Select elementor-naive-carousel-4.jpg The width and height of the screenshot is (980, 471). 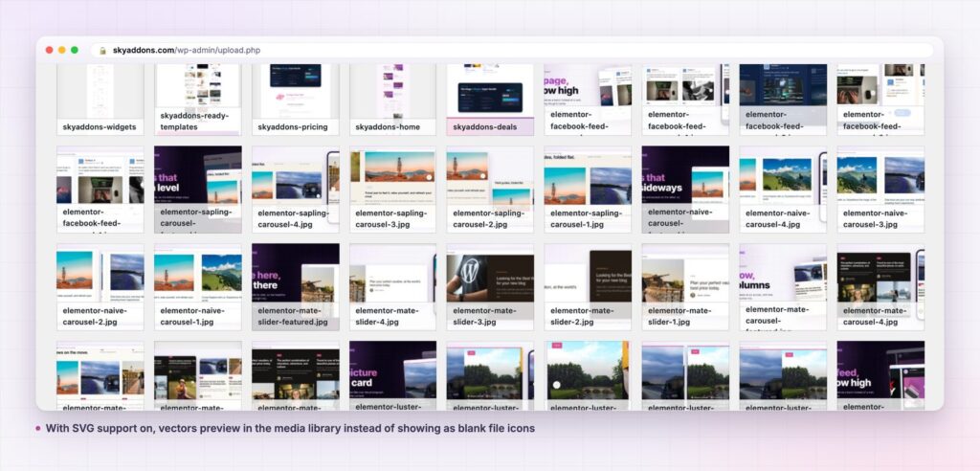click(x=783, y=190)
